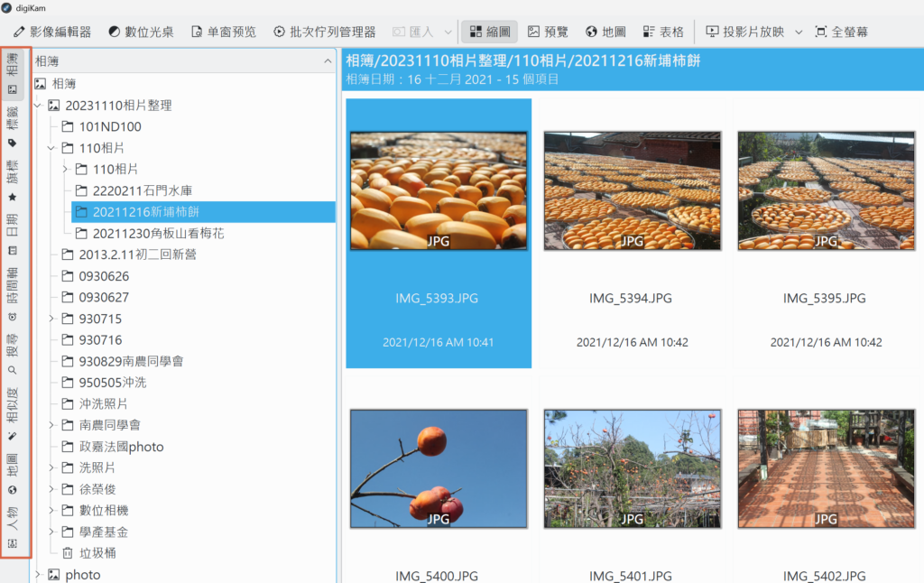Switch to 預覽 preview mode
924x583 pixels.
click(x=548, y=32)
